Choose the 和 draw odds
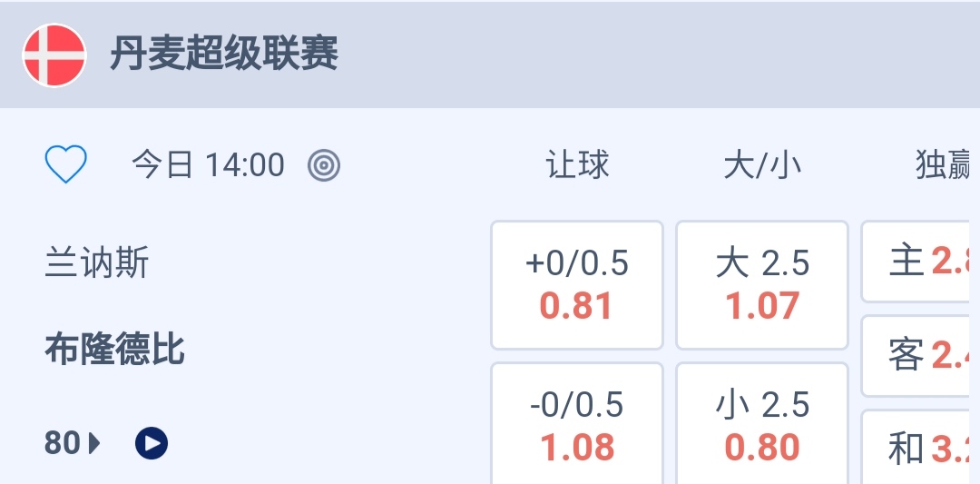 click(918, 449)
